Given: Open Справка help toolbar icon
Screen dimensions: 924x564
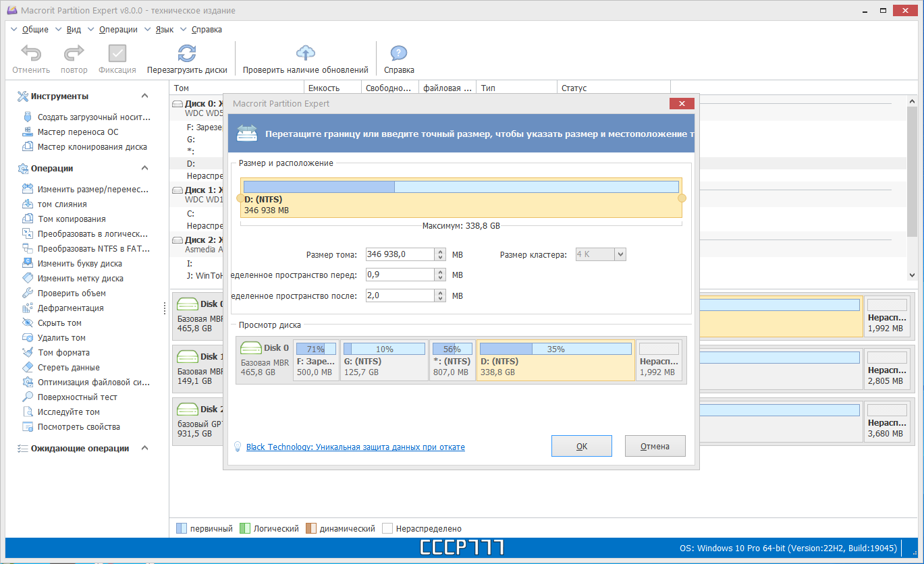Looking at the screenshot, I should [399, 53].
